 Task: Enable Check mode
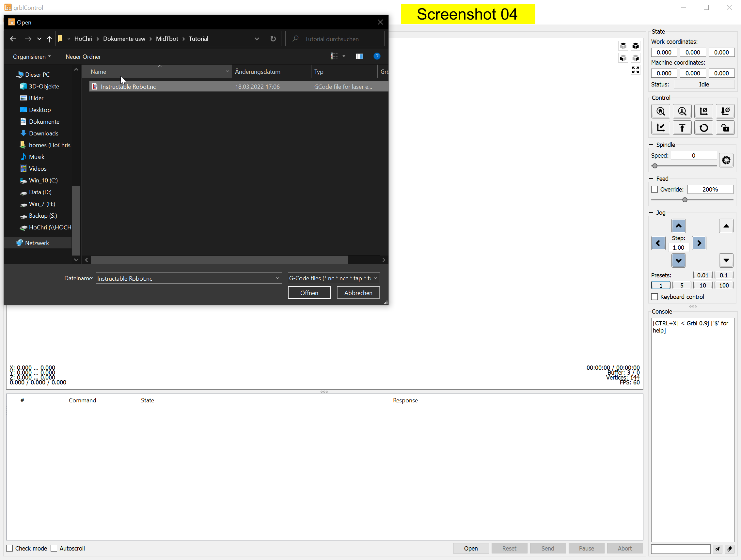(9, 548)
